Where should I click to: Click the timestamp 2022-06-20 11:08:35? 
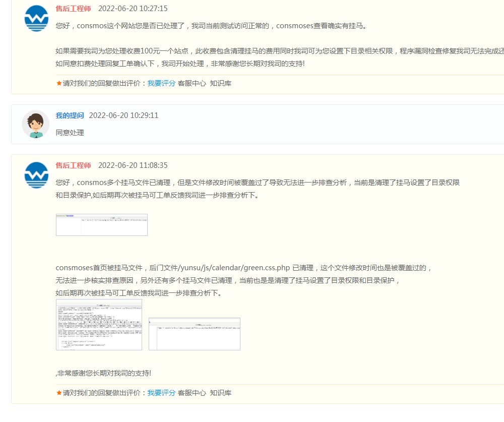click(x=133, y=165)
